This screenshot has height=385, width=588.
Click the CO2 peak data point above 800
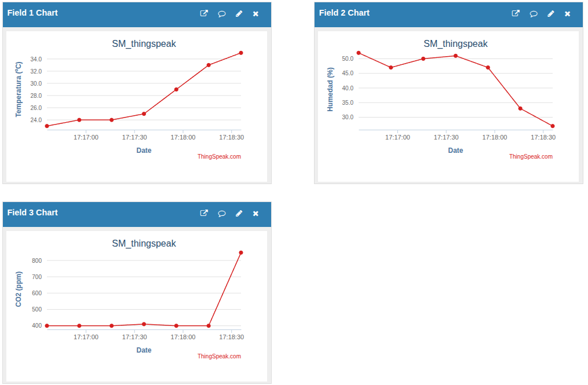(241, 252)
